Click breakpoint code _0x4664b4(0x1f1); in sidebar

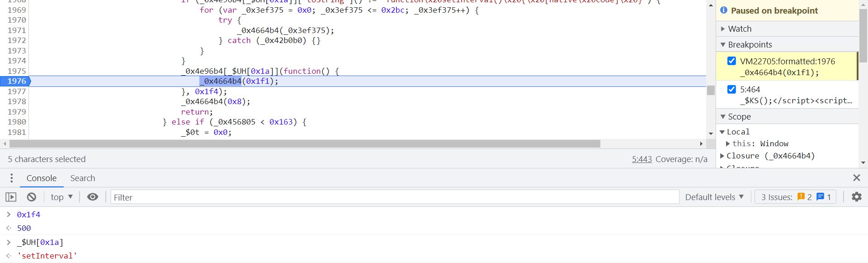click(x=779, y=72)
